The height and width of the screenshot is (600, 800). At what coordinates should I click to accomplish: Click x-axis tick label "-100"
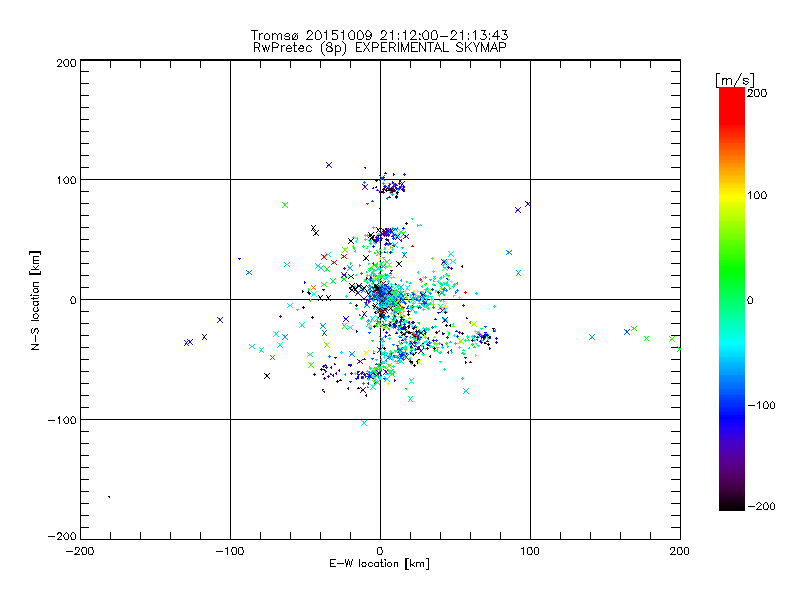[x=230, y=551]
